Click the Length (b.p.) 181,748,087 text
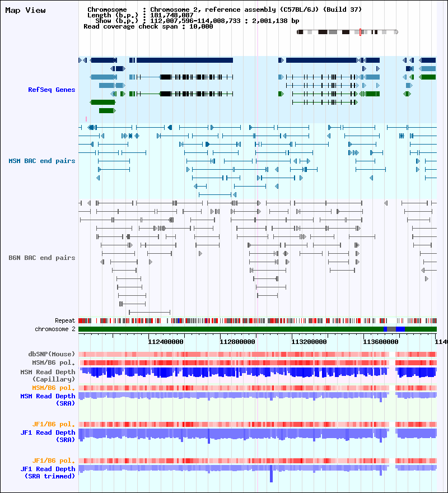The height and width of the screenshot is (493, 448). pos(140,15)
